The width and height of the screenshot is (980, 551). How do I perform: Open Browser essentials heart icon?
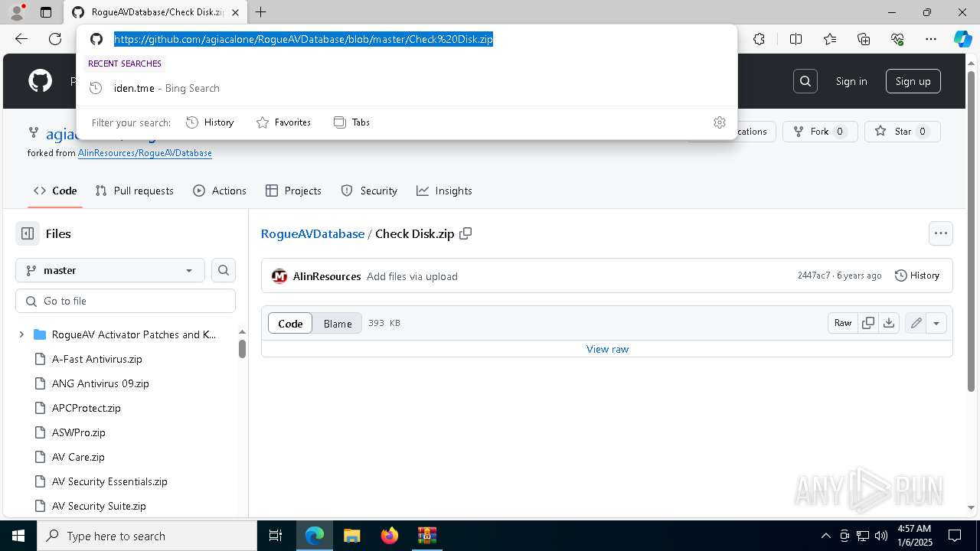click(897, 39)
